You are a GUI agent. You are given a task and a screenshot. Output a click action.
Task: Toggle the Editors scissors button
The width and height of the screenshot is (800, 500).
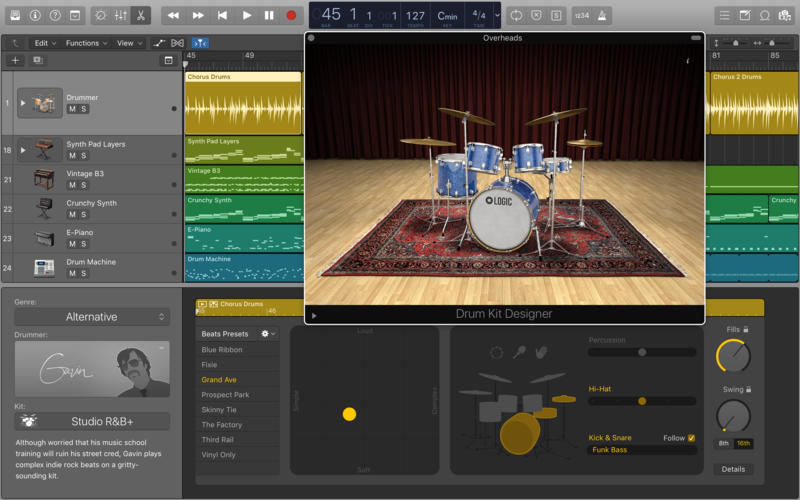point(140,15)
